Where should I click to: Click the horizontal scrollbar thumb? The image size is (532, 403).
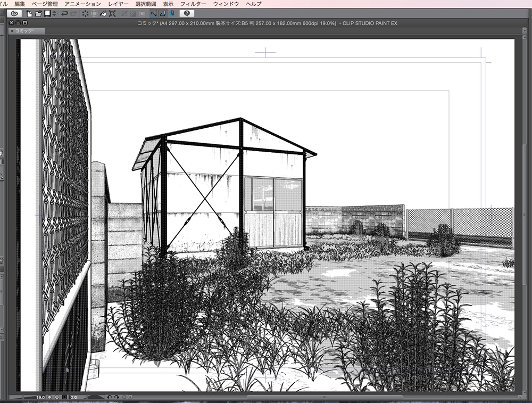(325, 397)
